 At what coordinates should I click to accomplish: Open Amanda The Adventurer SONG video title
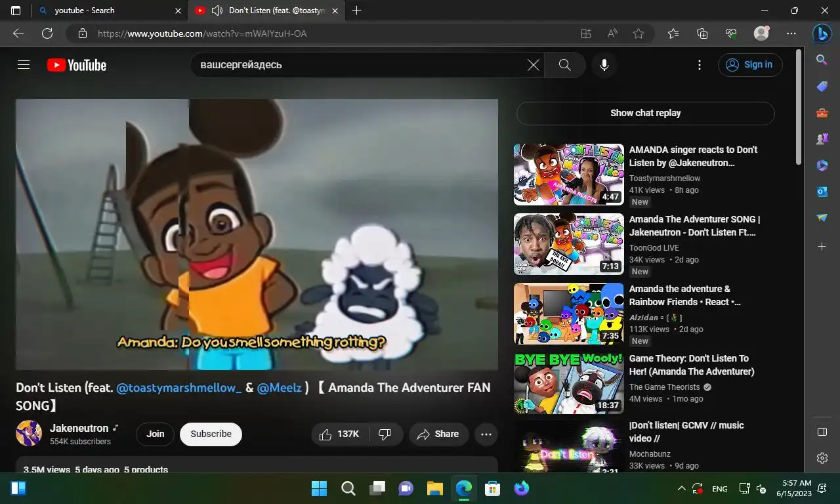click(694, 226)
